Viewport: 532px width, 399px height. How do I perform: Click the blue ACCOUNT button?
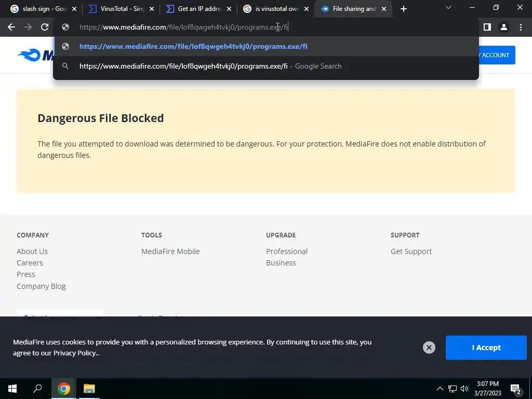[497, 55]
